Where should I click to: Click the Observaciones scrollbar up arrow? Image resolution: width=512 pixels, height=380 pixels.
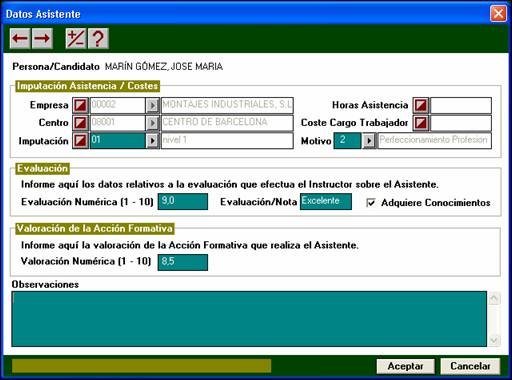494,298
